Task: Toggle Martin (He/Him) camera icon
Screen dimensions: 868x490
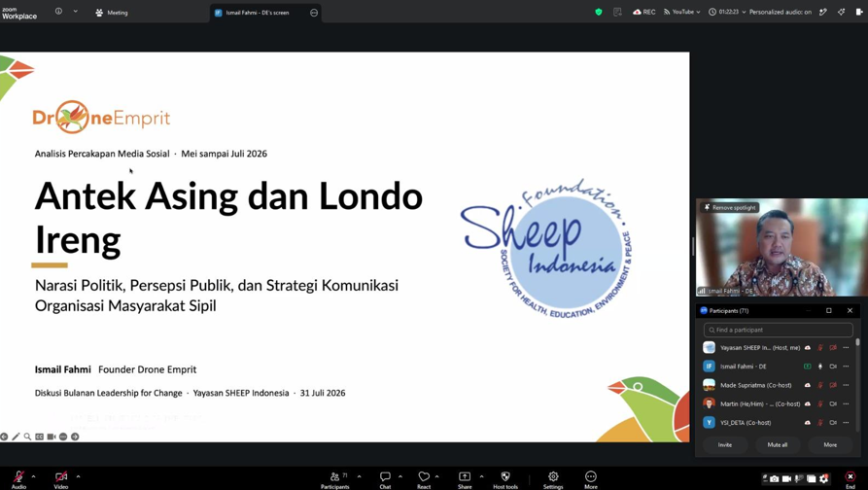Action: pyautogui.click(x=833, y=403)
